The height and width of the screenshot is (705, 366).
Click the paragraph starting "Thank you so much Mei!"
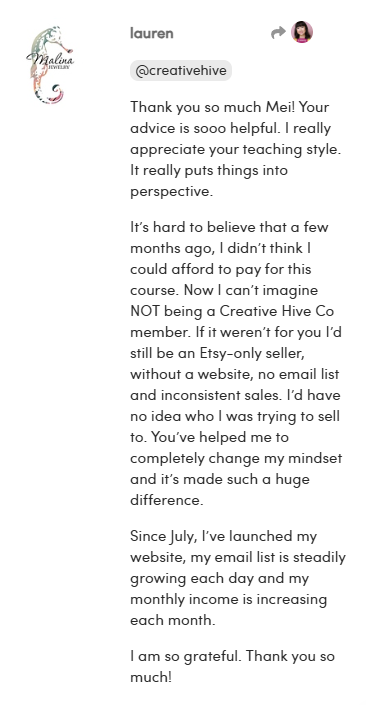(237, 149)
